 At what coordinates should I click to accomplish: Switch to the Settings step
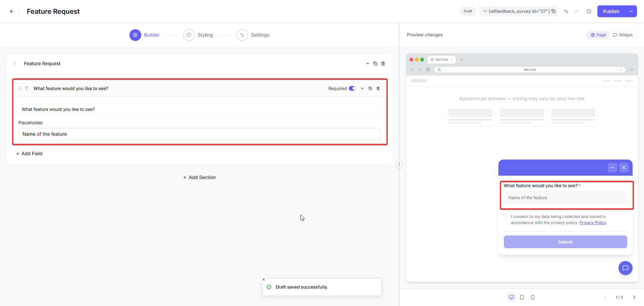tap(253, 35)
